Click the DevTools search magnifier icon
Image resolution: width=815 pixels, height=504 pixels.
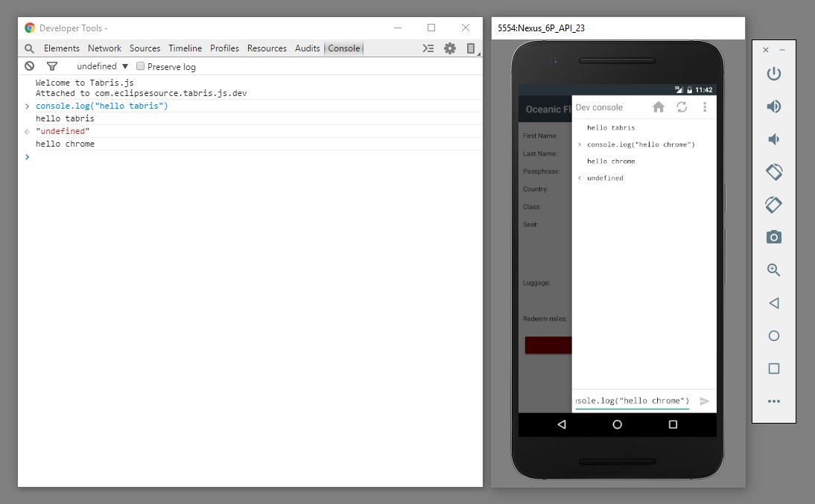(29, 48)
